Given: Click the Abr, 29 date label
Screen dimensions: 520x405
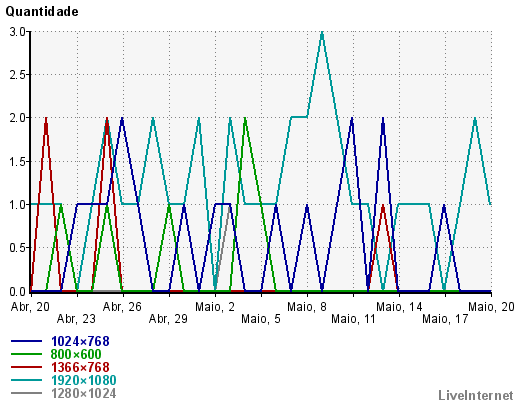Looking at the screenshot, I should (x=168, y=319).
